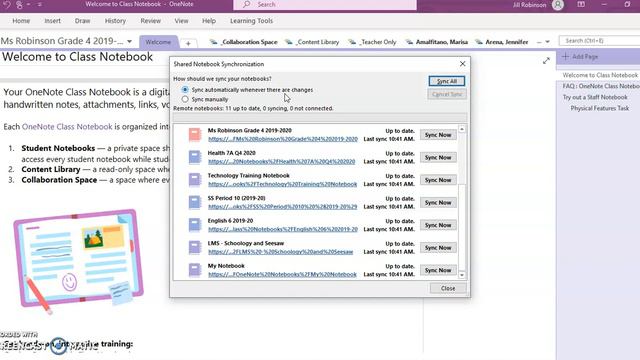Select Sync manually option
This screenshot has width=640, height=360.
tap(185, 99)
